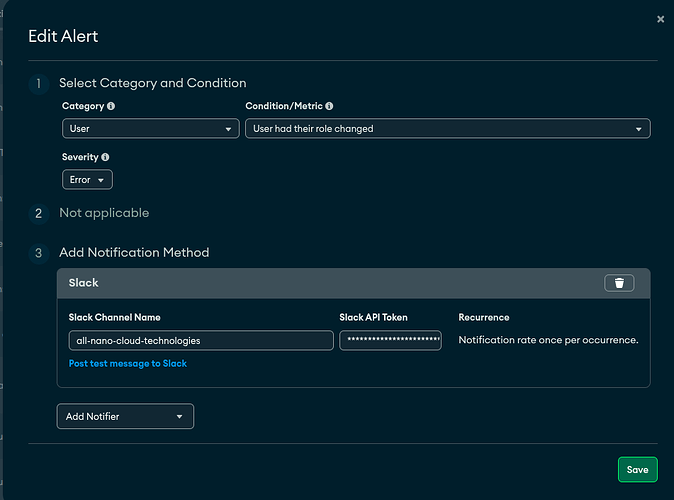Open the Severity dropdown set to Error

click(87, 180)
